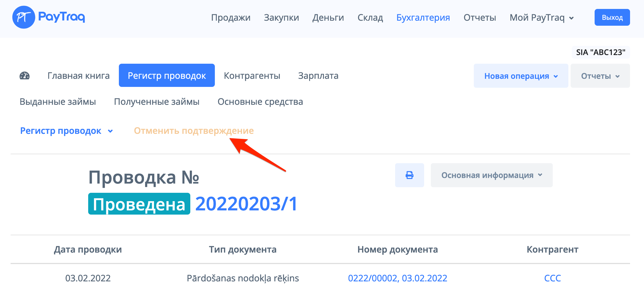Switch to Контрагенты tab
The height and width of the screenshot is (304, 644).
[x=252, y=76]
